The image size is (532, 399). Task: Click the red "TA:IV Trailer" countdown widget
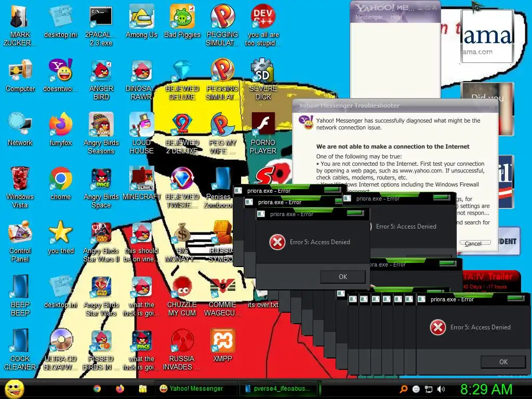click(491, 281)
